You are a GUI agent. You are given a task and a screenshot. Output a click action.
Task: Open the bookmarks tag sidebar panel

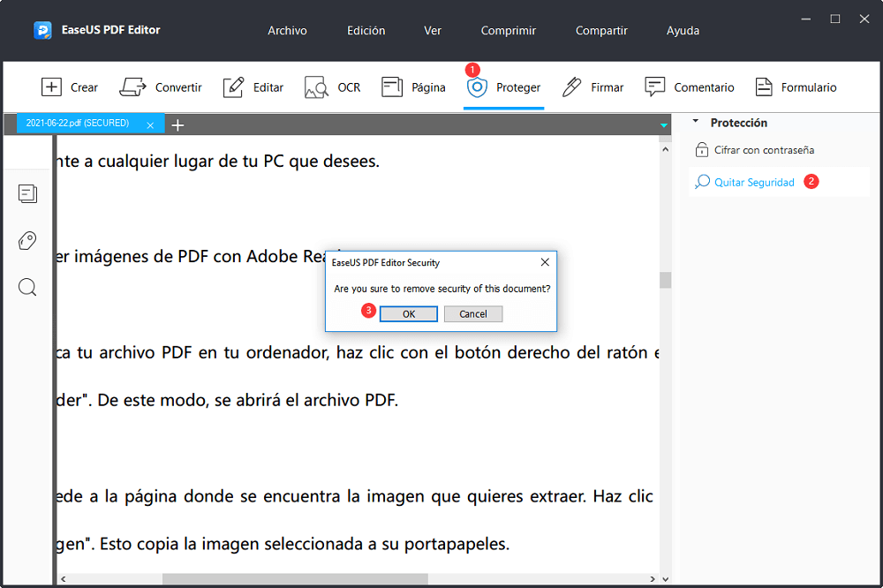(x=27, y=240)
